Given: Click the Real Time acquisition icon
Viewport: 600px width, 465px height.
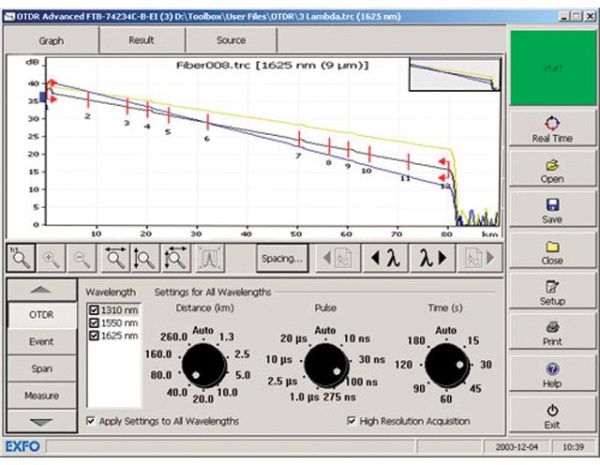Looking at the screenshot, I should 552,127.
